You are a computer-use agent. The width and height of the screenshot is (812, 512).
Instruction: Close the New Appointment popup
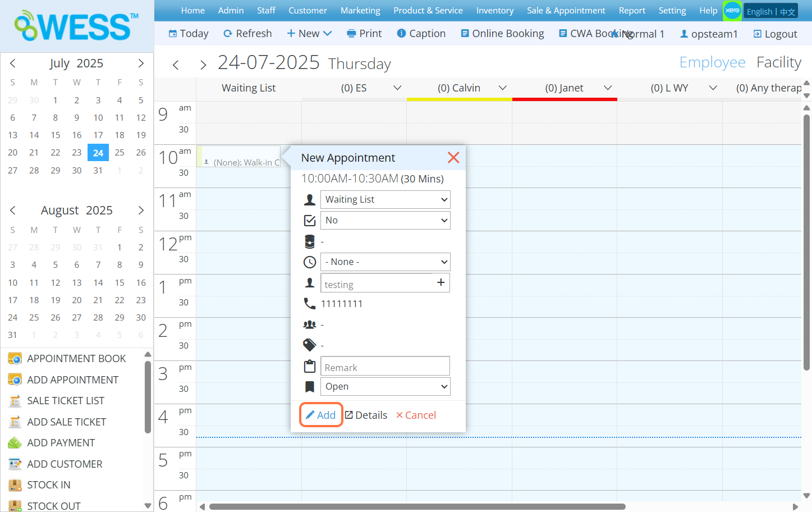click(453, 158)
